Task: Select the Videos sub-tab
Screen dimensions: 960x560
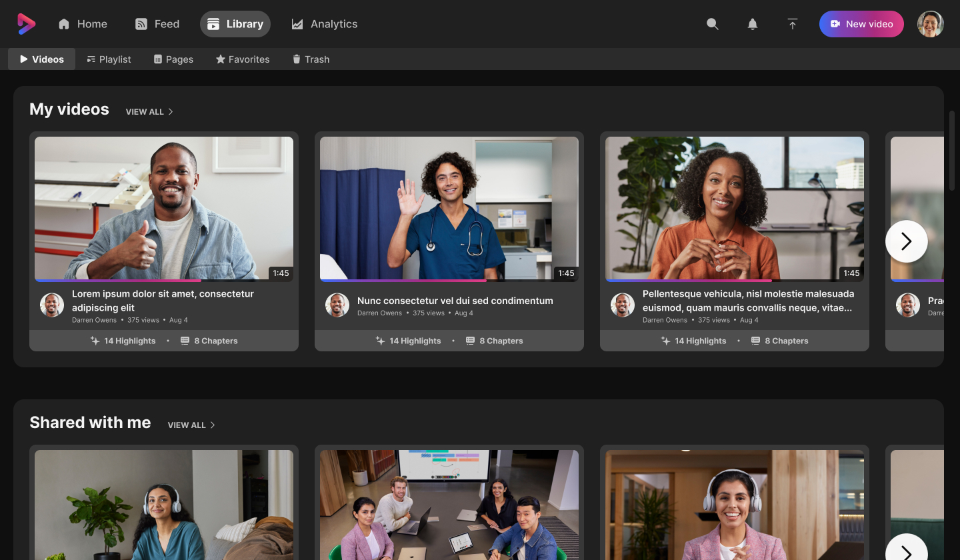Action: (42, 59)
